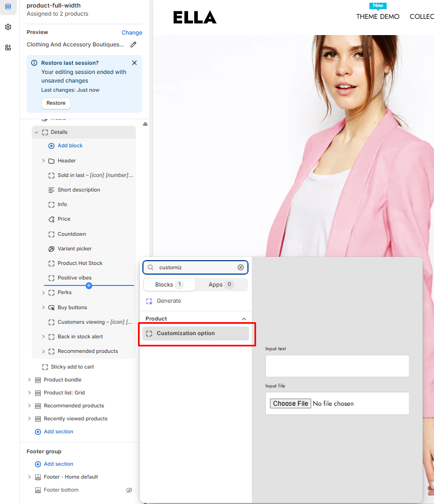Click the pencil edit icon beside preview name
The height and width of the screenshot is (504, 434).
point(134,45)
